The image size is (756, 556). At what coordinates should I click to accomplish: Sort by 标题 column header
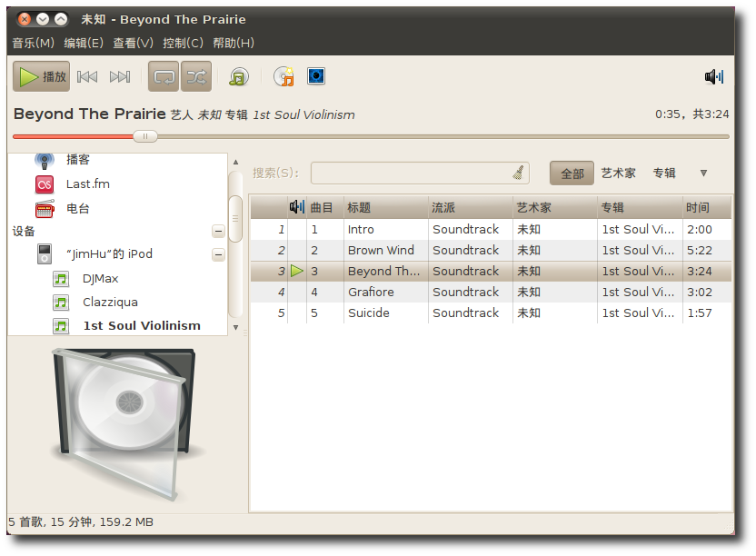pyautogui.click(x=385, y=207)
